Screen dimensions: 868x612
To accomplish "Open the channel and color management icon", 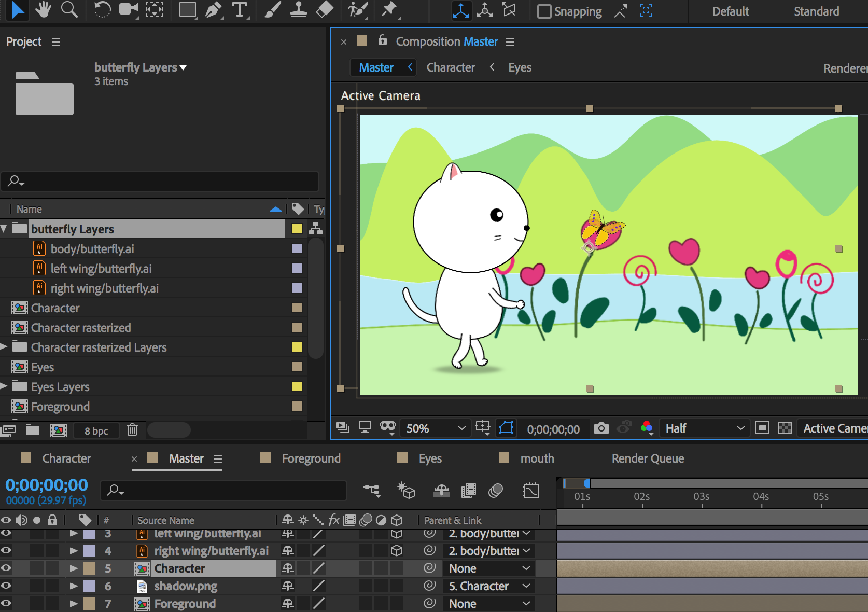I will [647, 428].
